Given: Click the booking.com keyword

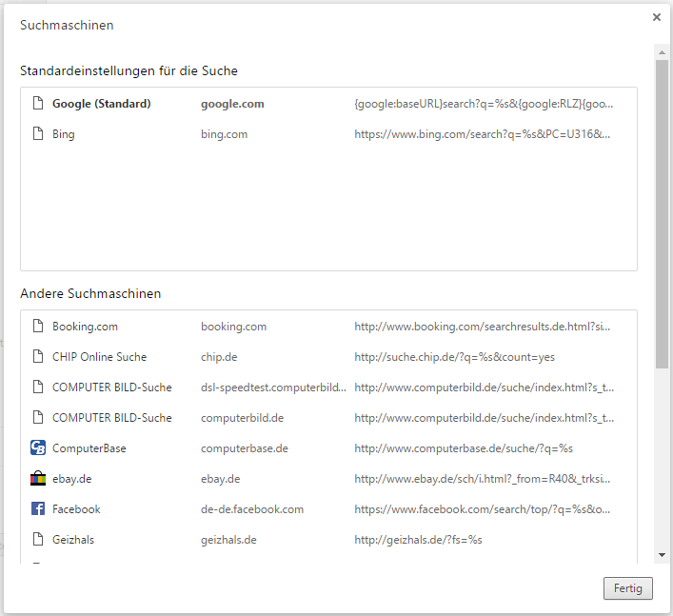Looking at the screenshot, I should click(233, 327).
